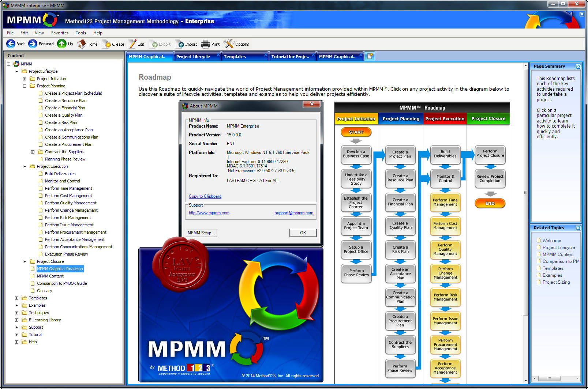Click the green Up arrow icon
Image resolution: width=588 pixels, height=389 pixels.
coord(62,44)
